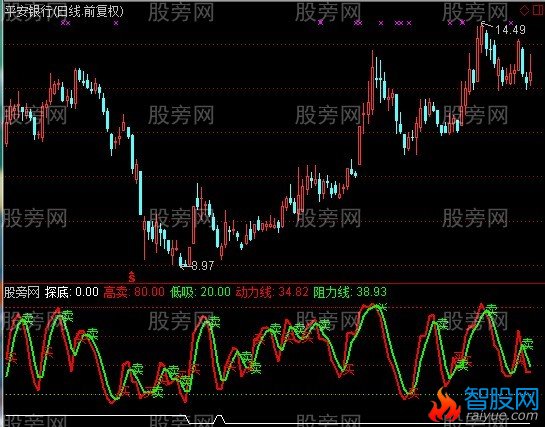Click the red diamond icon at top right

524,10
